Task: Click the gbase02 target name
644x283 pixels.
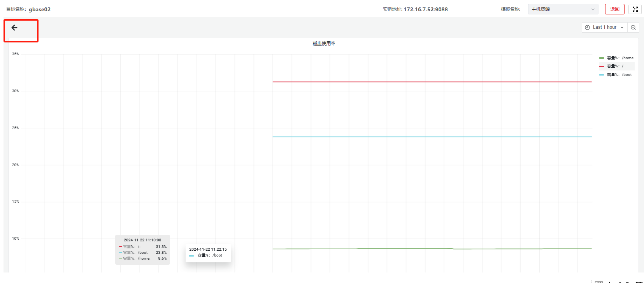Action: [x=40, y=9]
